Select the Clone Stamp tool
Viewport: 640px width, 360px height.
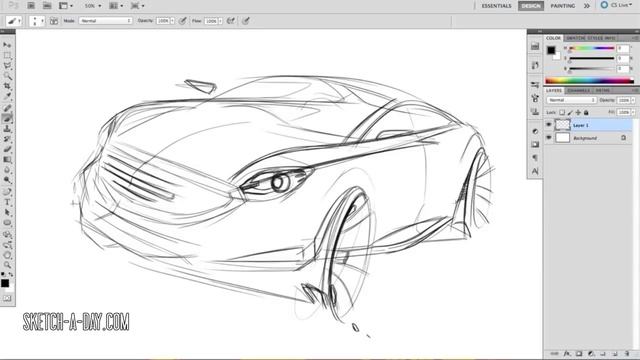(7, 129)
